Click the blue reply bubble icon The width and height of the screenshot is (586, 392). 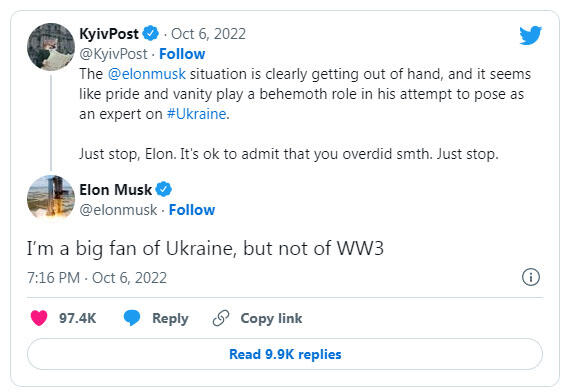(132, 318)
